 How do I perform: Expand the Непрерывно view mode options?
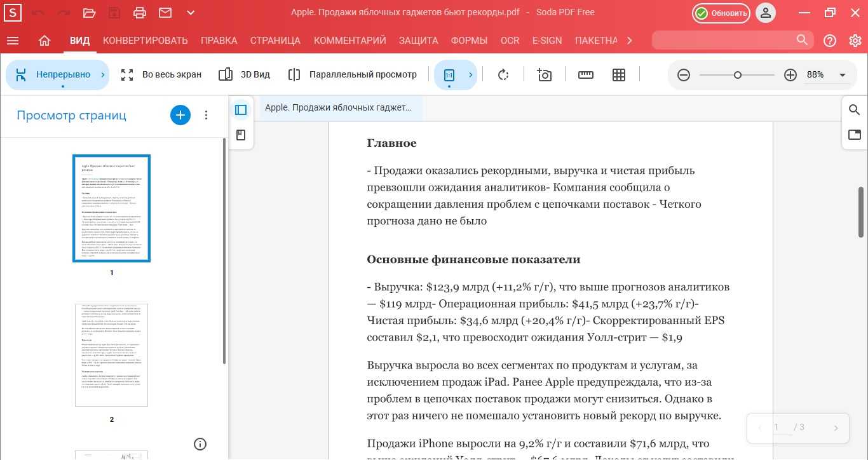click(102, 75)
